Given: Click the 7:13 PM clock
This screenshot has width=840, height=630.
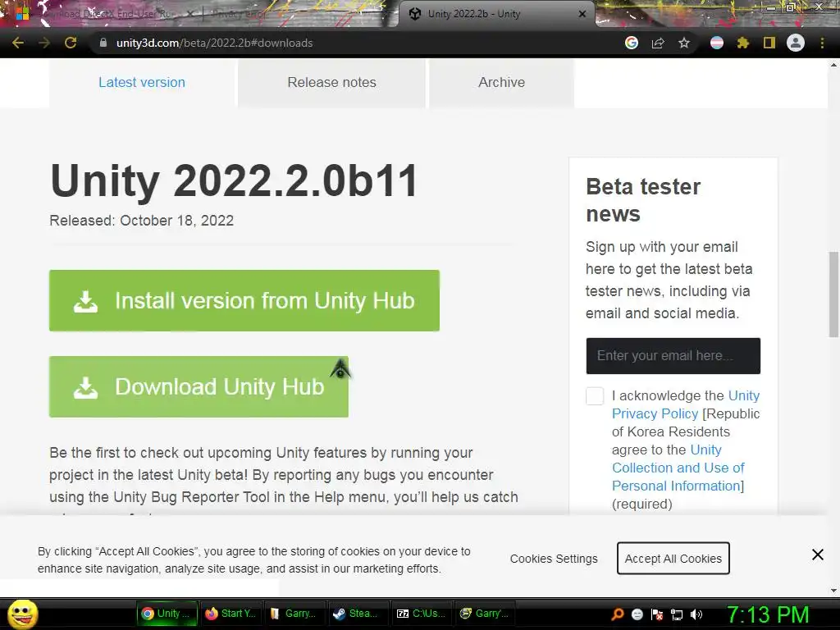Looking at the screenshot, I should (767, 614).
